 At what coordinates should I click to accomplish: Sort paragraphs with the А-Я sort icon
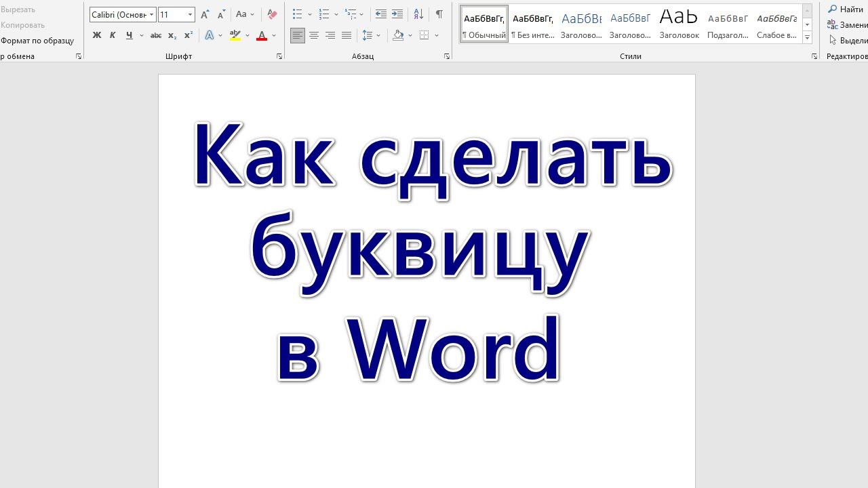[418, 14]
